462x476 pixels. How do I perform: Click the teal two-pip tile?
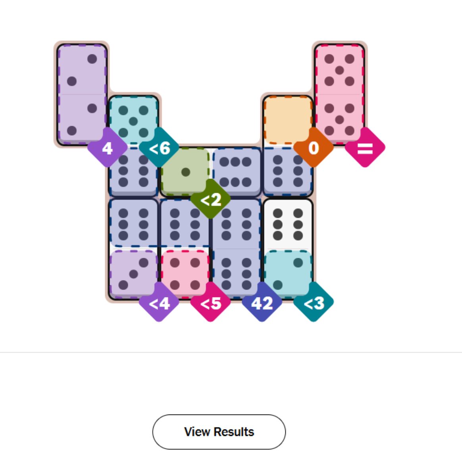pyautogui.click(x=288, y=274)
